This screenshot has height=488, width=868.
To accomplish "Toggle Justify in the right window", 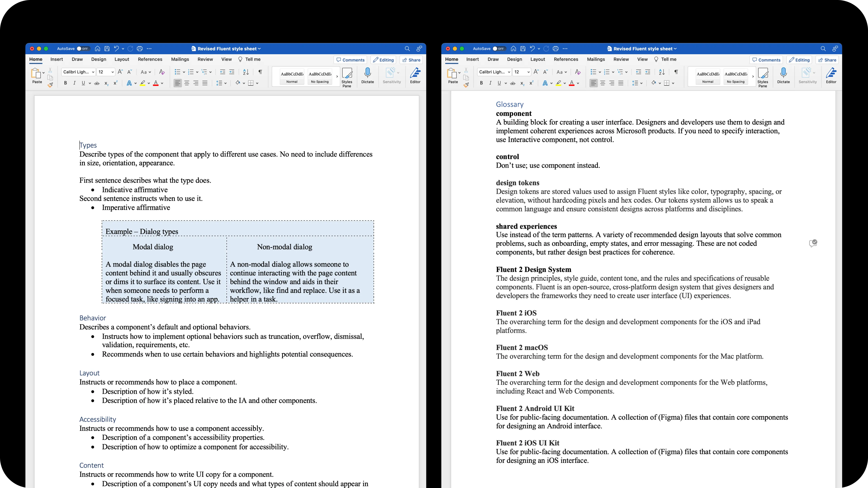I will (621, 83).
